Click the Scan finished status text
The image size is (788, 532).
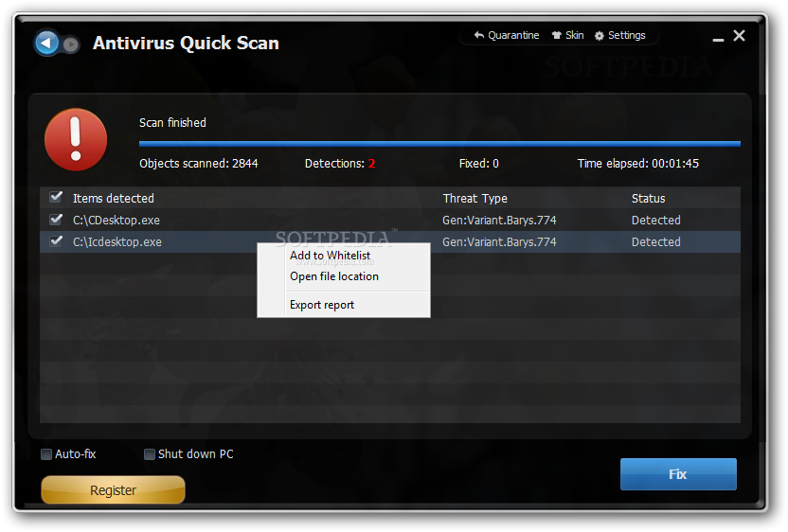tap(172, 122)
